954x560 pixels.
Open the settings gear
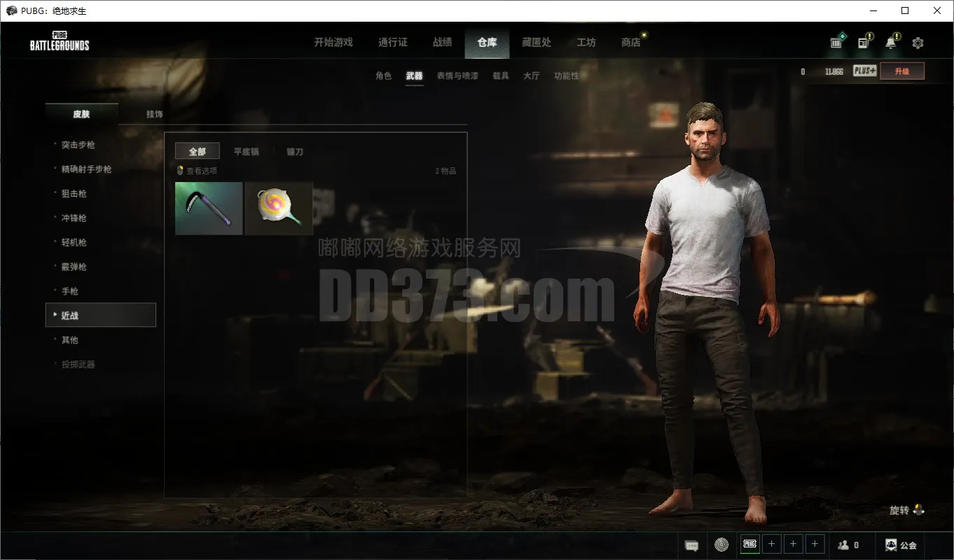[918, 43]
